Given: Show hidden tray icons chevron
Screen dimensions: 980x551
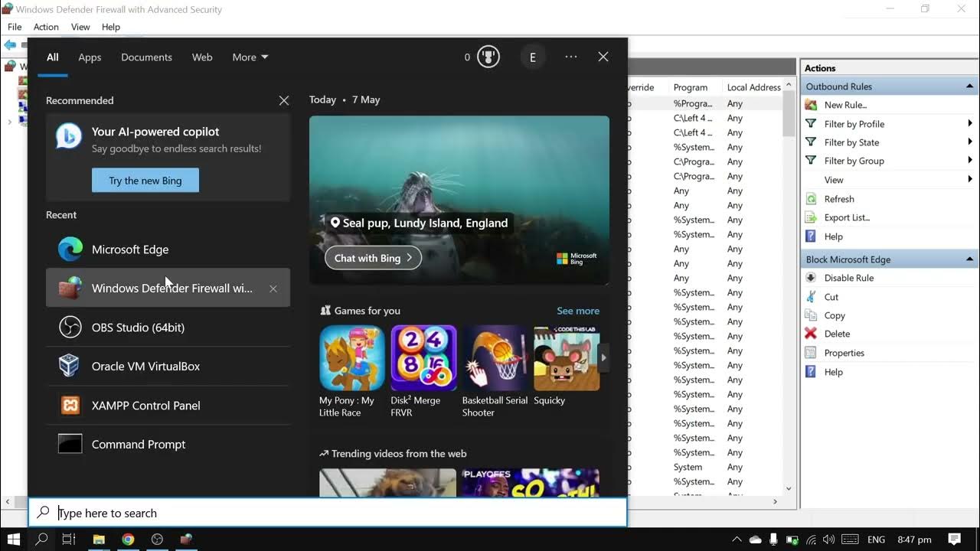Looking at the screenshot, I should [x=736, y=540].
